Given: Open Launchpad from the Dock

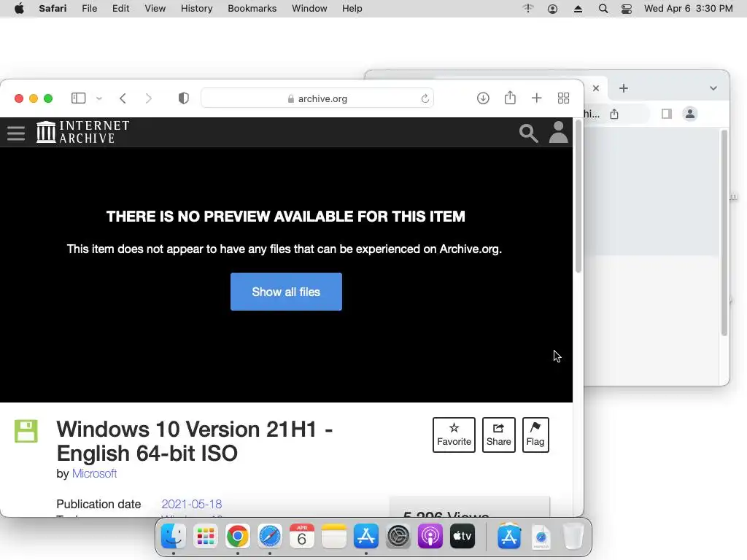Looking at the screenshot, I should pos(205,536).
